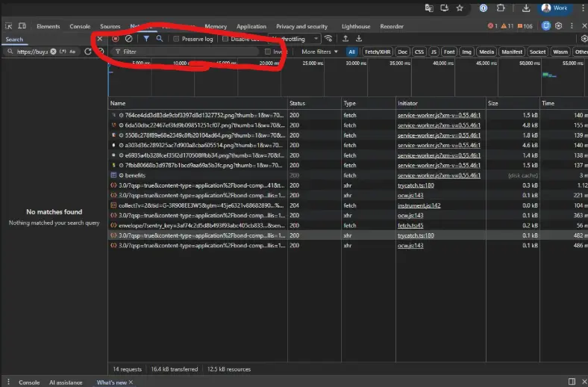Viewport: 588px width, 387px height.
Task: Import HAR file upload icon
Action: click(345, 39)
